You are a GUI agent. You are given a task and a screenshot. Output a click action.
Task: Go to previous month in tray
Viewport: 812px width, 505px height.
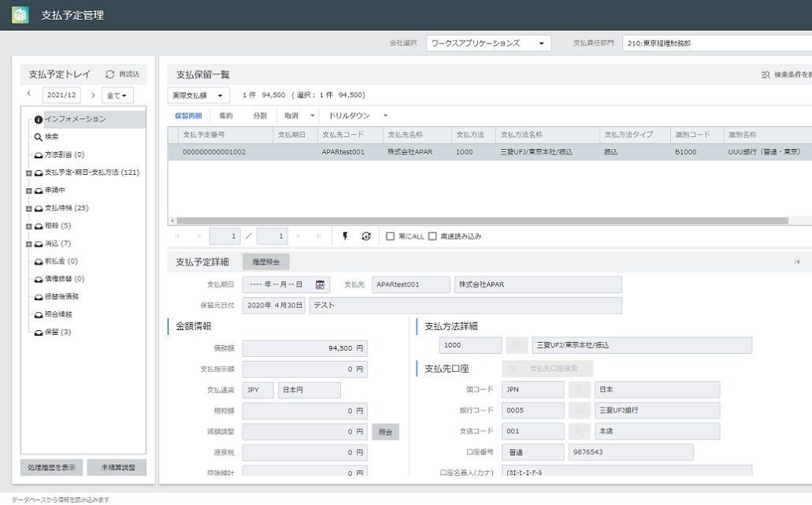[29, 95]
